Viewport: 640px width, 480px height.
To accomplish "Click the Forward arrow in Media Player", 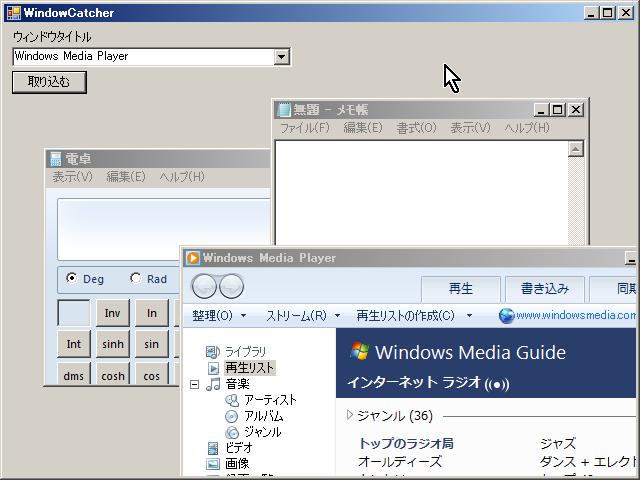I will click(x=231, y=287).
